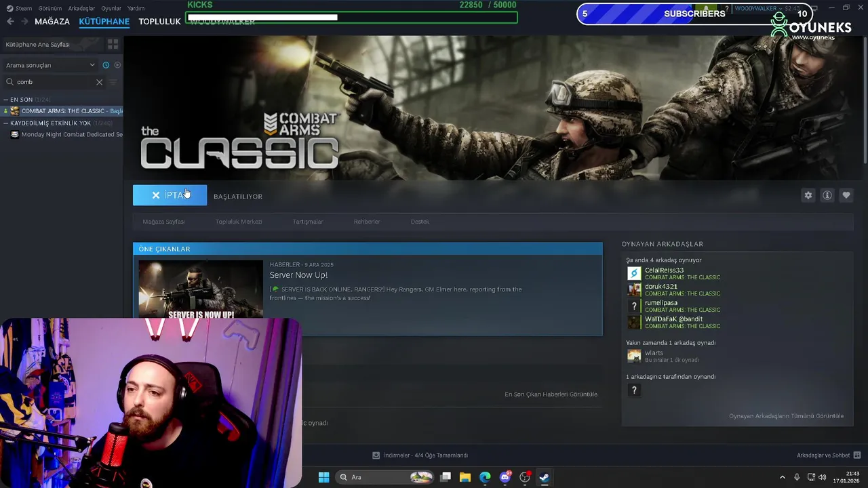Screen dimensions: 868x488
Task: Go to KÜTÜPHANE in top navigation
Action: coord(104,22)
